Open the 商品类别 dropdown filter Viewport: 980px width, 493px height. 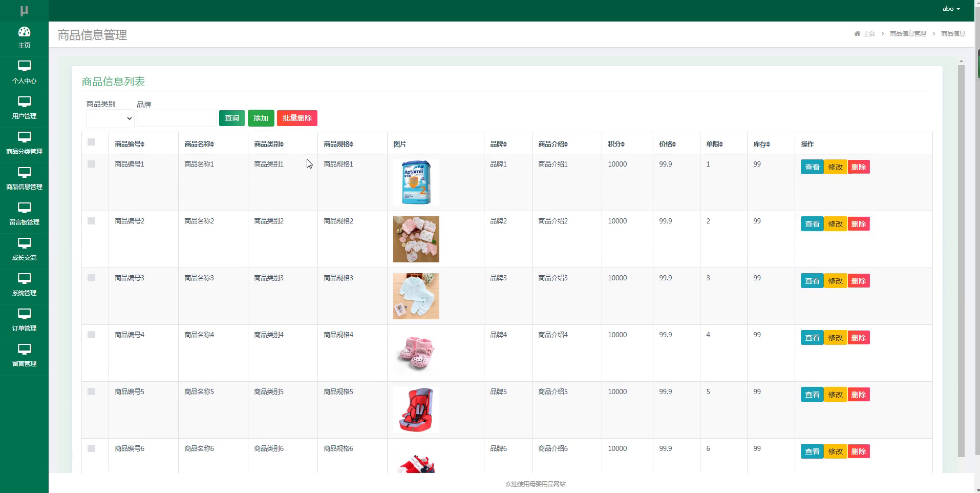pos(110,118)
